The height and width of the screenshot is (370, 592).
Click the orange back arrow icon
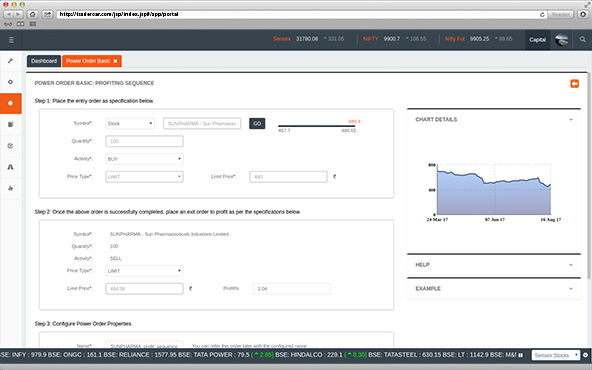pos(574,83)
